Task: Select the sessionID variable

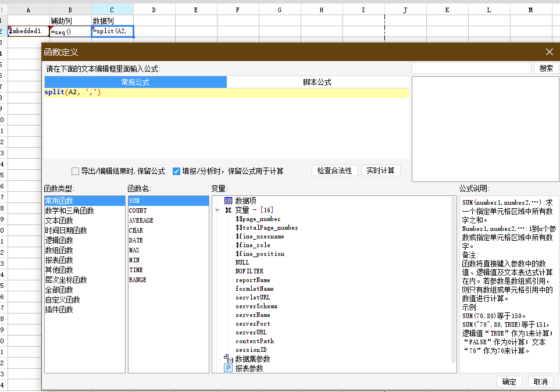Action: click(x=251, y=350)
